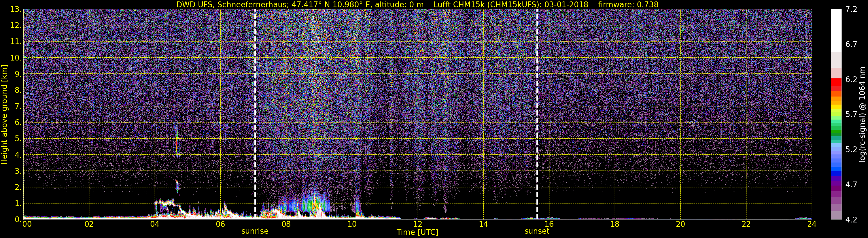Click the '4.7' colorbar tick value
This screenshot has height=238, width=868.
(x=851, y=184)
